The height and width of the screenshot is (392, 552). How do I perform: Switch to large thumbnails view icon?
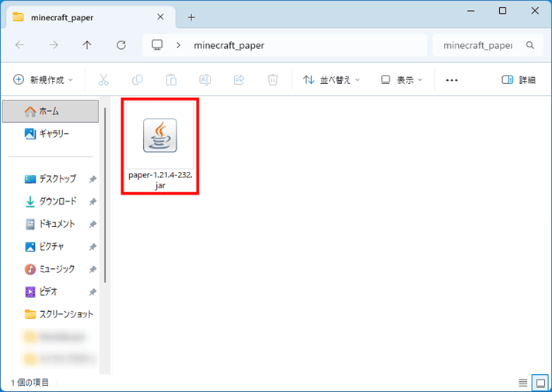click(540, 383)
